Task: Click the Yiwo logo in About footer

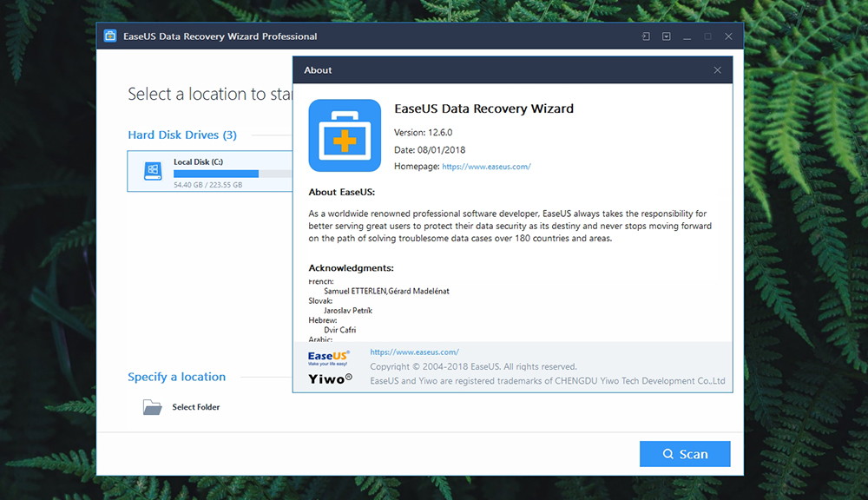Action: click(x=330, y=378)
